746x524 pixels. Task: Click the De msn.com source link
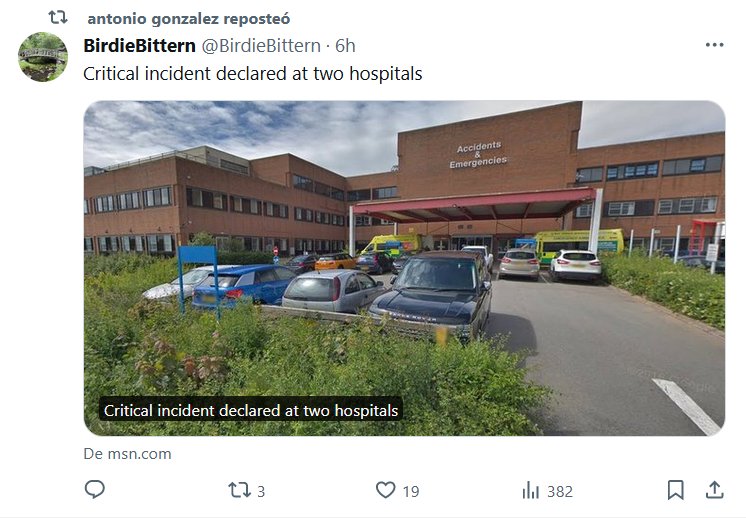[x=127, y=454]
